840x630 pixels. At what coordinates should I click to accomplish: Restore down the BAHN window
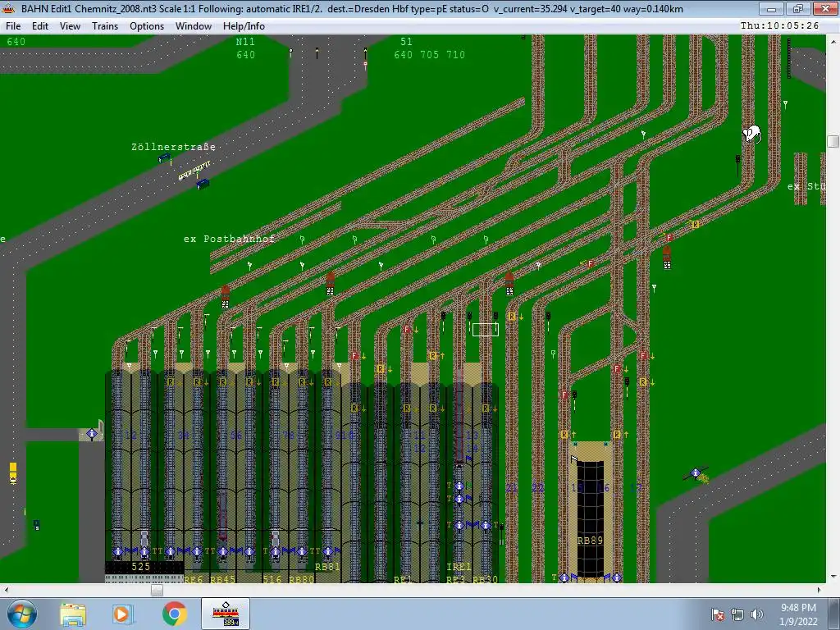[x=797, y=8]
